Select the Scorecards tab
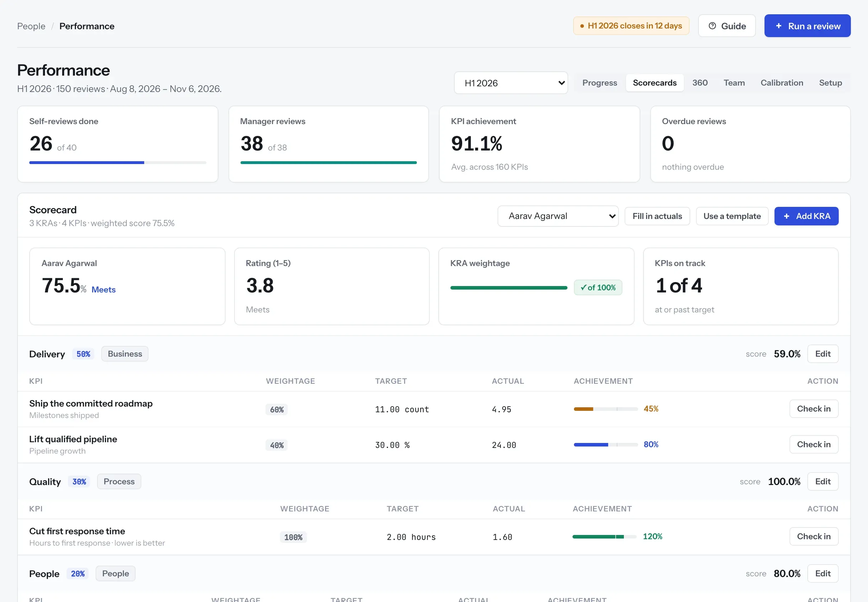Viewport: 868px width, 602px height. coord(655,83)
